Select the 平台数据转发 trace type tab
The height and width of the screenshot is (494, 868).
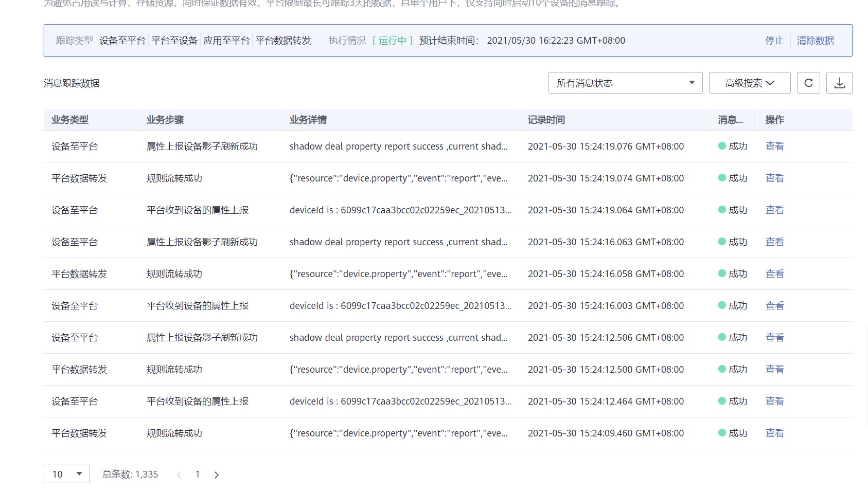(283, 40)
